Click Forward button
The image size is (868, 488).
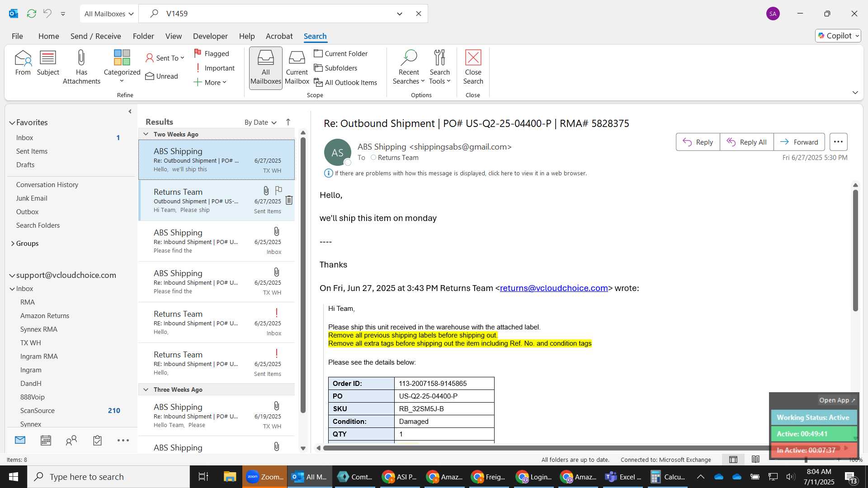pyautogui.click(x=799, y=142)
